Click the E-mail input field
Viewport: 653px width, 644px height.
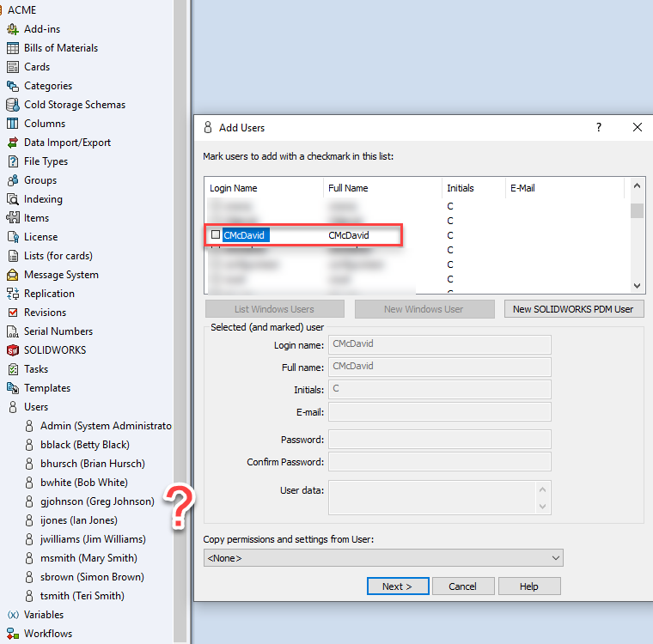[440, 411]
